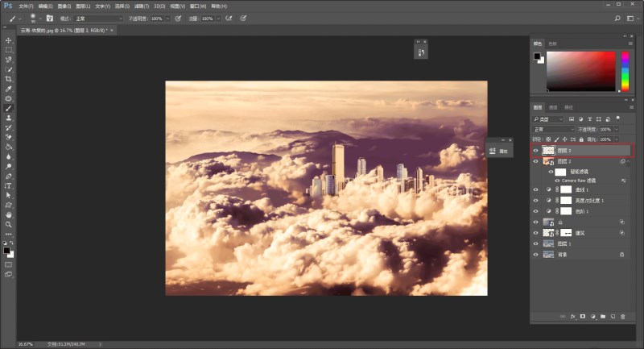Hide the 曲线 1 adjustment layer
Screen dimensions: 644x349
536,190
